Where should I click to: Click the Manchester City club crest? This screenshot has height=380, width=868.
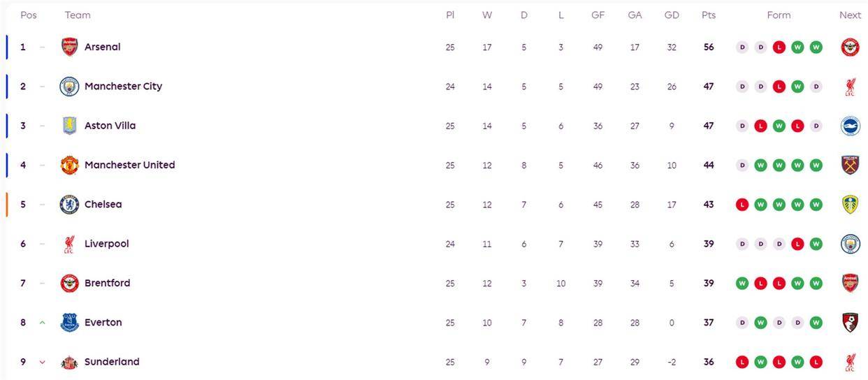click(x=70, y=87)
